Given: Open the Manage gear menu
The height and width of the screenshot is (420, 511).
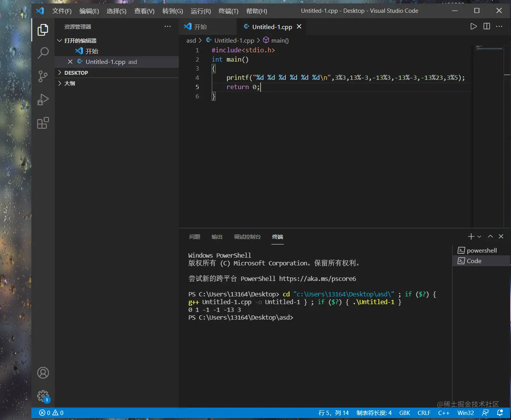Looking at the screenshot, I should 43,396.
